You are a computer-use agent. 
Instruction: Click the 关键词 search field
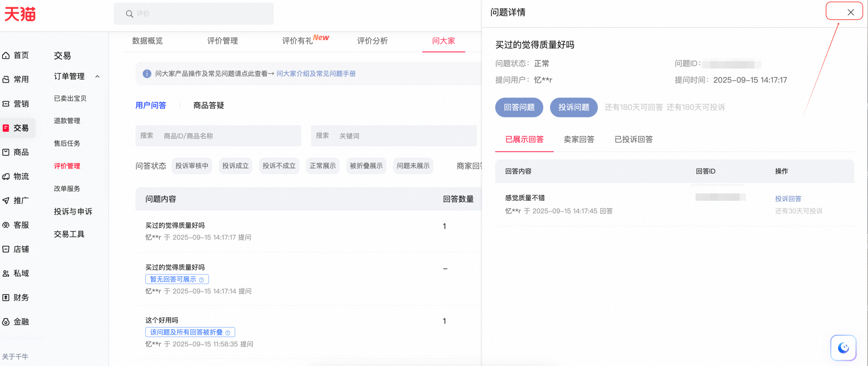[393, 136]
